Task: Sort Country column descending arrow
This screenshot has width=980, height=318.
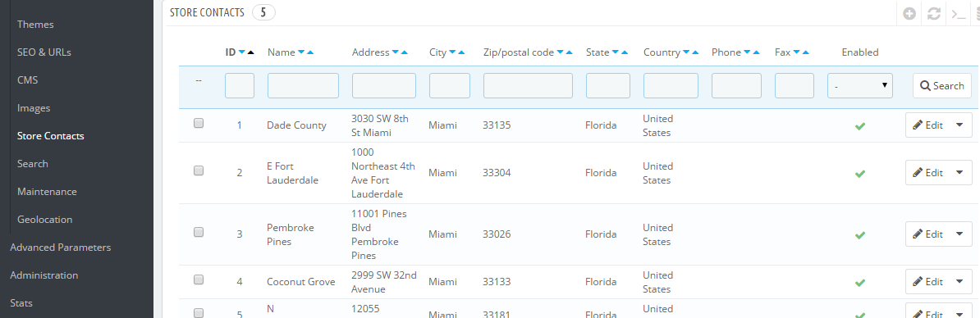Action: [686, 53]
